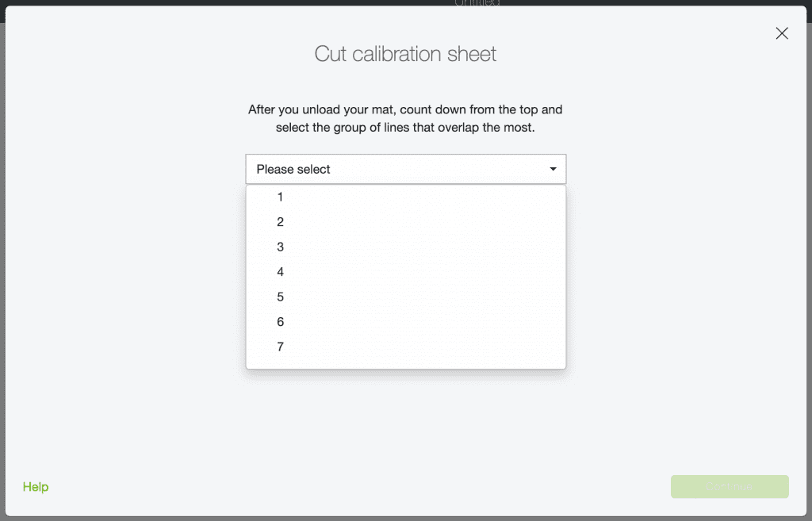
Task: Select the number 4 option
Action: point(280,272)
